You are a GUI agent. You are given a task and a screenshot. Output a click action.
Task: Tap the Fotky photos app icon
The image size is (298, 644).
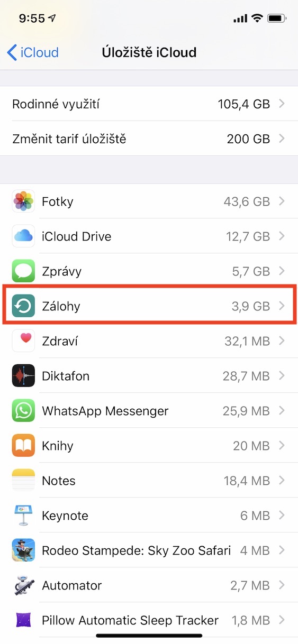click(x=23, y=201)
